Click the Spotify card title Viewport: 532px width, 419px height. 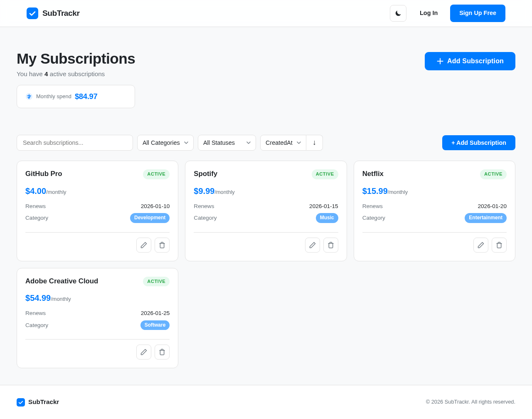pos(205,174)
